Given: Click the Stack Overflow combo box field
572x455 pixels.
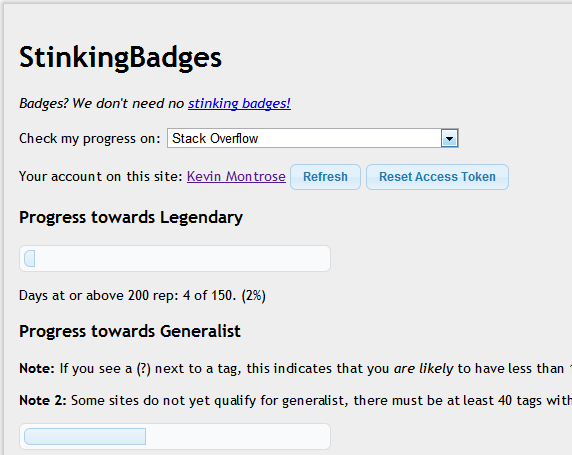Looking at the screenshot, I should tap(313, 138).
